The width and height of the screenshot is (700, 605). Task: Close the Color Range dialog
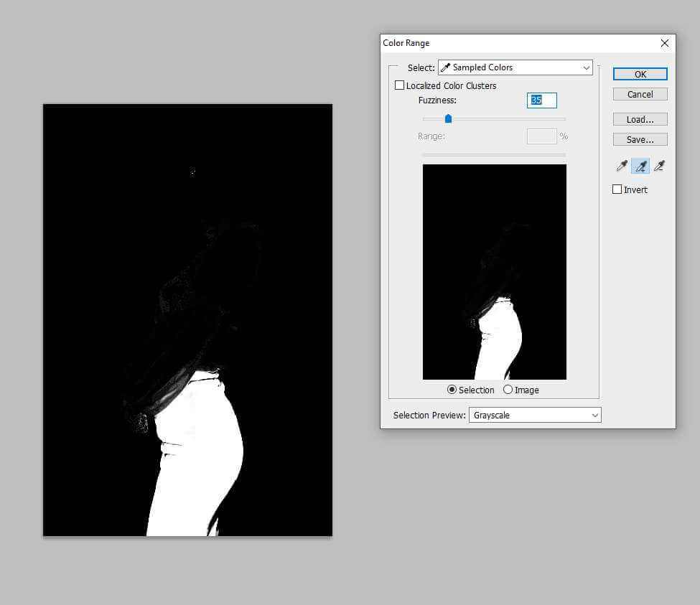point(664,43)
